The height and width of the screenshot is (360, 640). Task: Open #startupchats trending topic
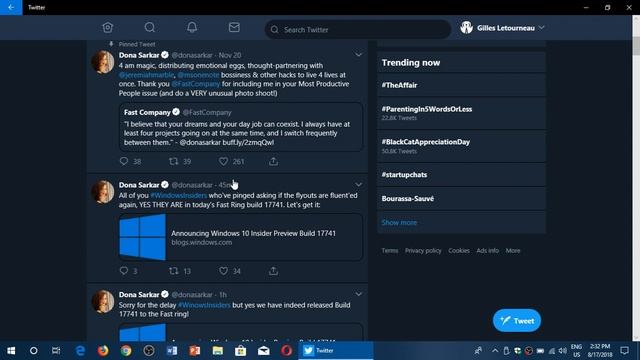[x=461, y=174]
